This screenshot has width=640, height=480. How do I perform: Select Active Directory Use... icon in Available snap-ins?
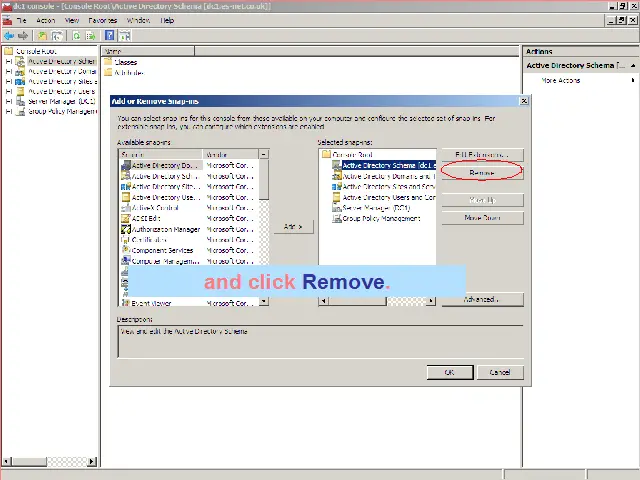126,197
